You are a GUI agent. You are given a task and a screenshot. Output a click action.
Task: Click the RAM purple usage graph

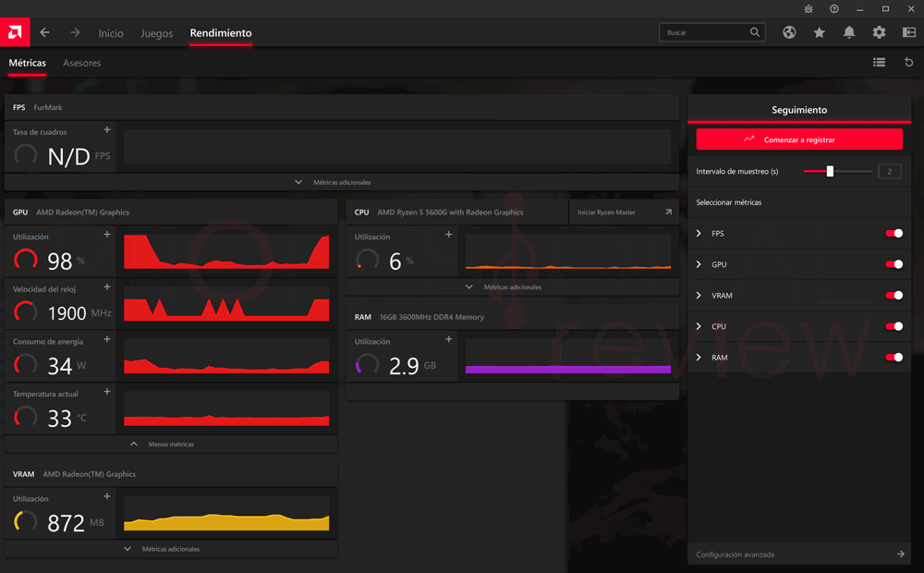[568, 357]
